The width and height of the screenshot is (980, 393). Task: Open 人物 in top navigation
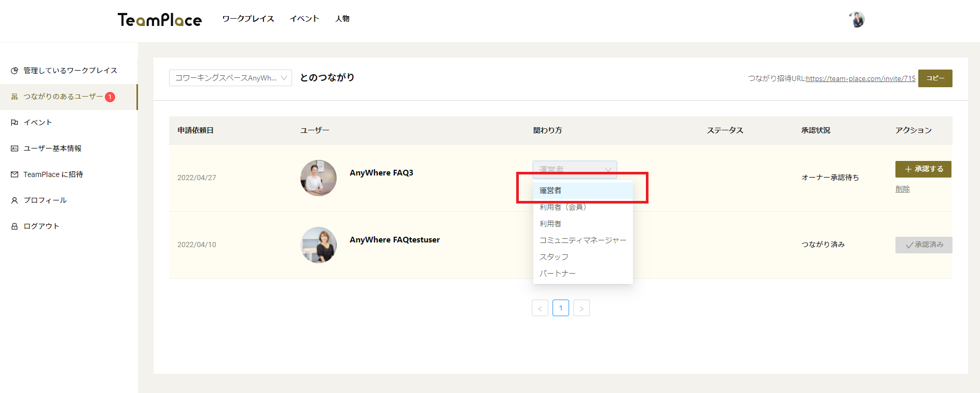click(342, 19)
